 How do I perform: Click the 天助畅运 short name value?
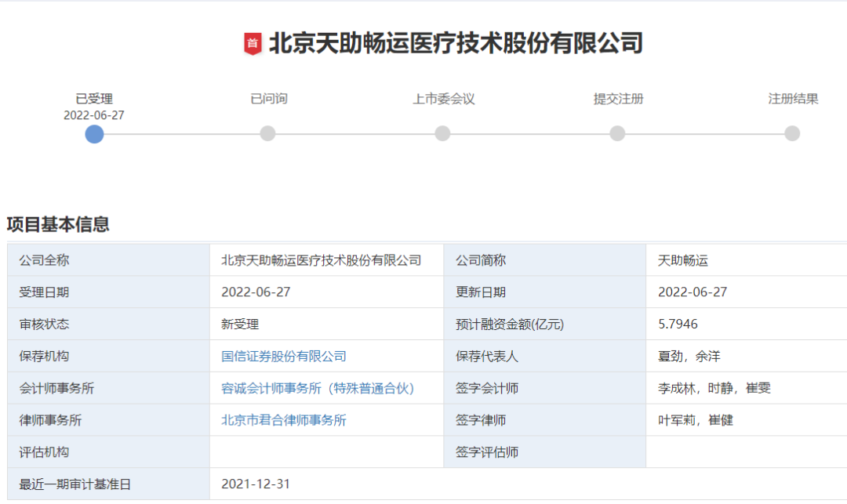click(683, 261)
